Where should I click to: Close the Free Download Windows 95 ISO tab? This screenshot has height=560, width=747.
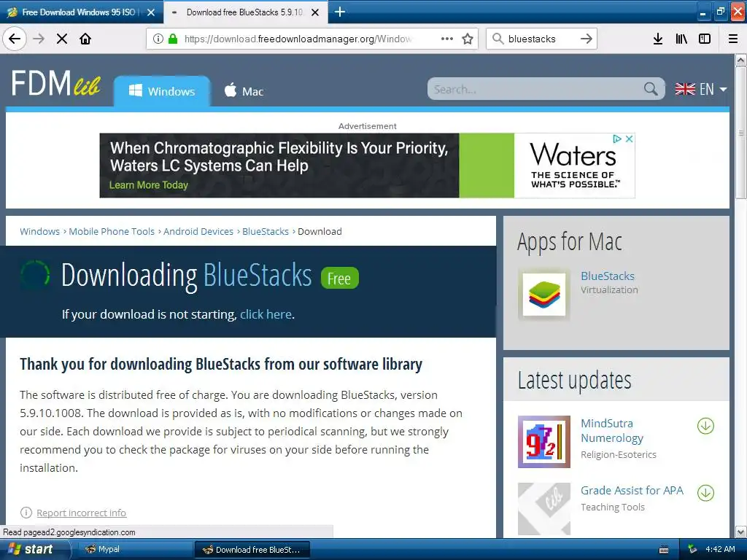pos(151,12)
